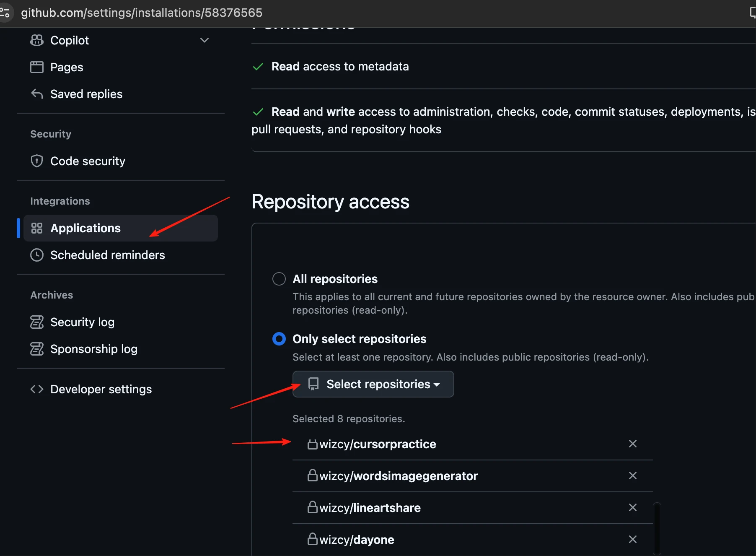Remove wizcy/wordsimagegenerator from selection

pos(633,475)
